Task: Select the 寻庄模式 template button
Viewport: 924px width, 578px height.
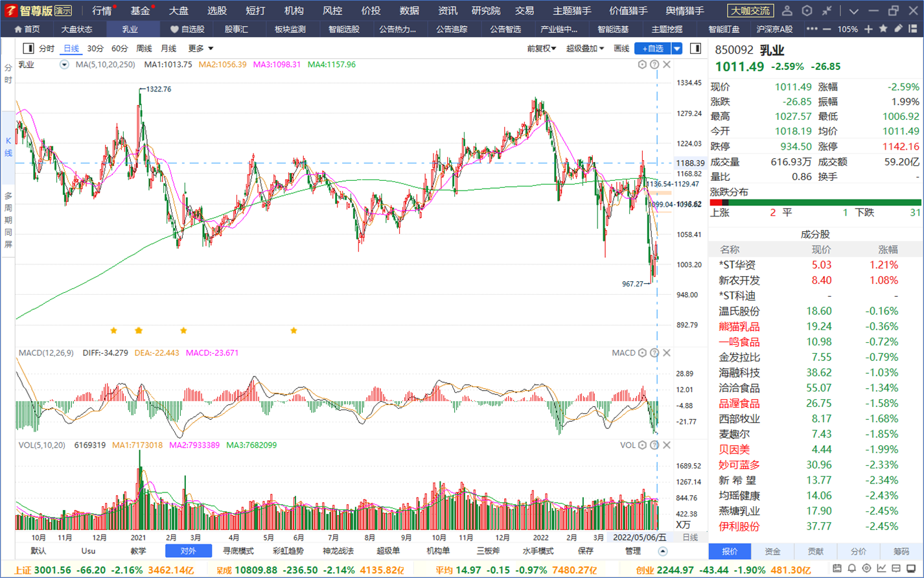Action: 238,551
